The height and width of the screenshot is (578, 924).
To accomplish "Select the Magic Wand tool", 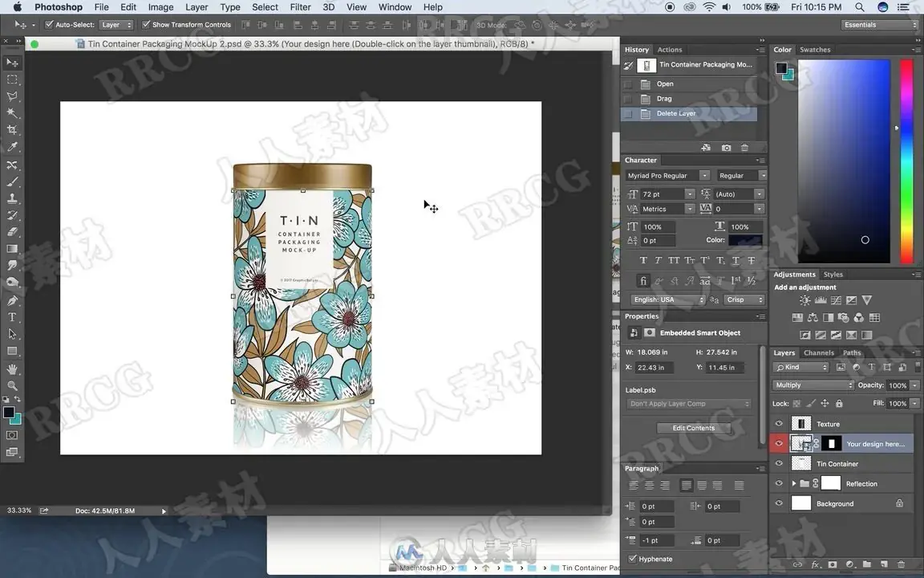I will coord(12,112).
